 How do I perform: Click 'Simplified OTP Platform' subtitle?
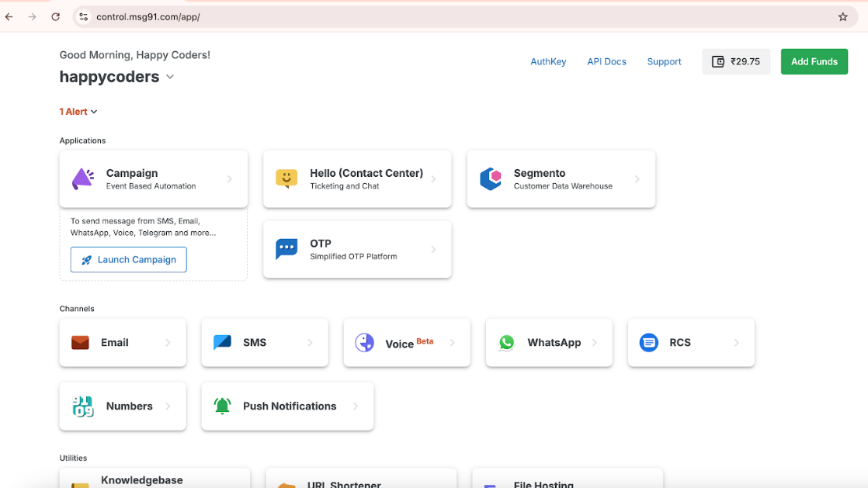[353, 256]
